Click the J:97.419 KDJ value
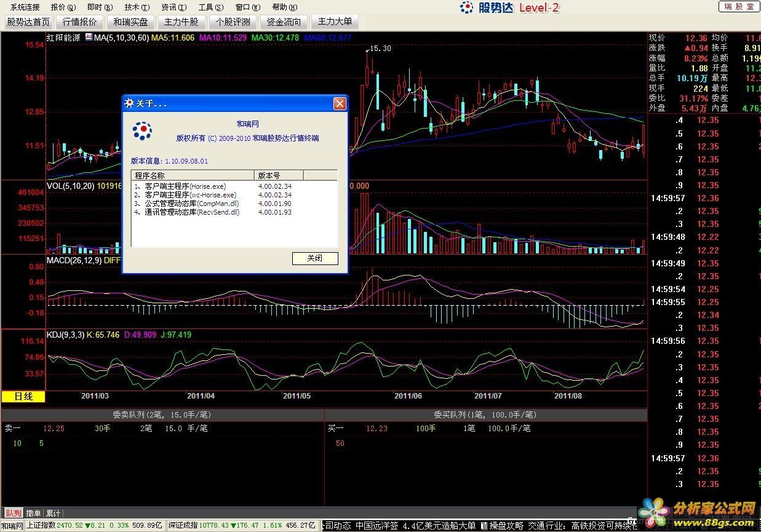Screen dimensions: 761x532 pyautogui.click(x=175, y=335)
